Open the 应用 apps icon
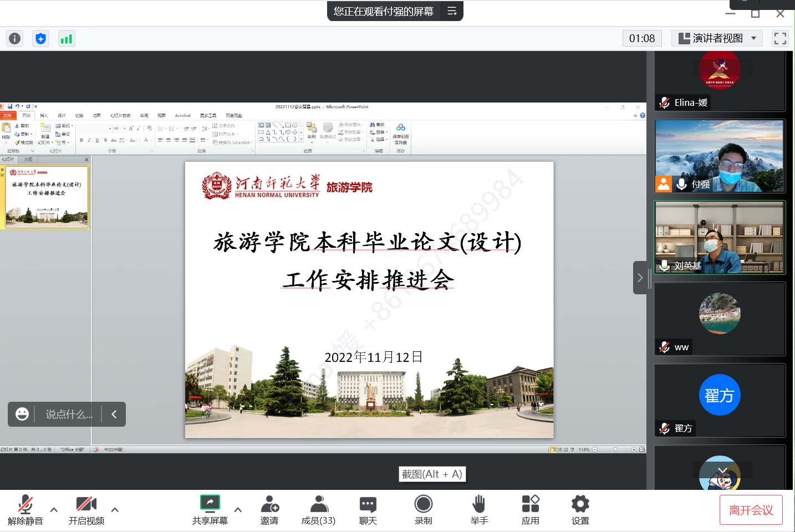795x532 pixels. (x=531, y=504)
